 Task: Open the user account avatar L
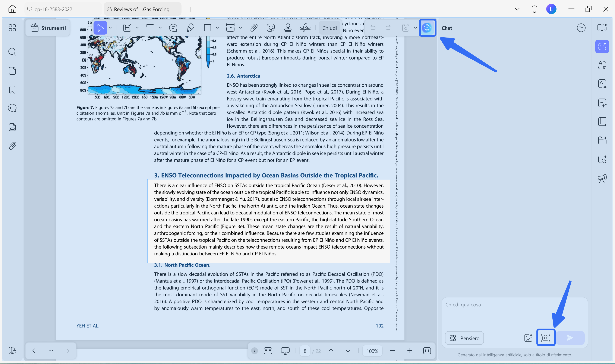click(x=551, y=9)
